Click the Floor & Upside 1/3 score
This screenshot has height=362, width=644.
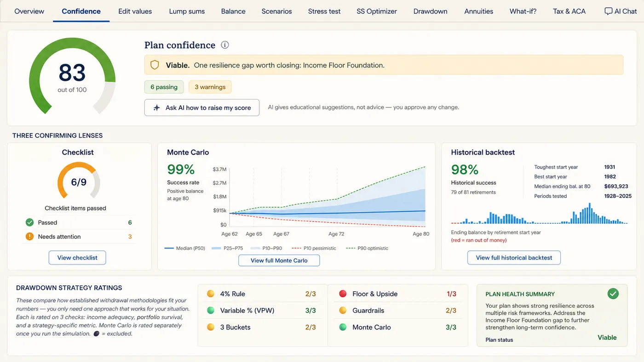tap(451, 294)
